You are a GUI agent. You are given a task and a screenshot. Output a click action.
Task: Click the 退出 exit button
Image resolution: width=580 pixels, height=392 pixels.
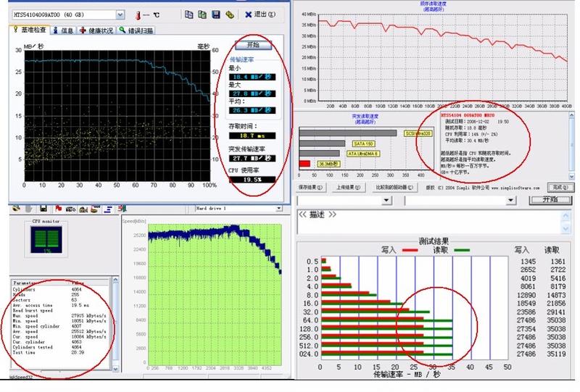260,14
